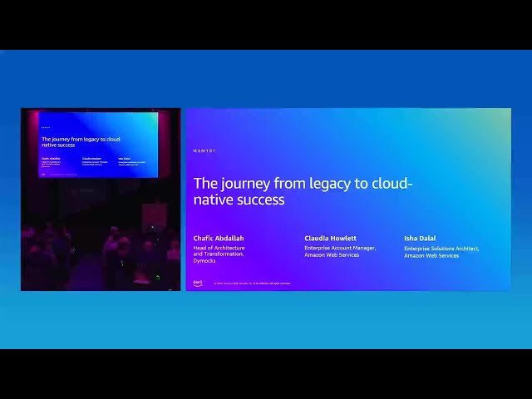Click Isha Dalal's name on the projected screen
The width and height of the screenshot is (532, 399).
point(123,157)
